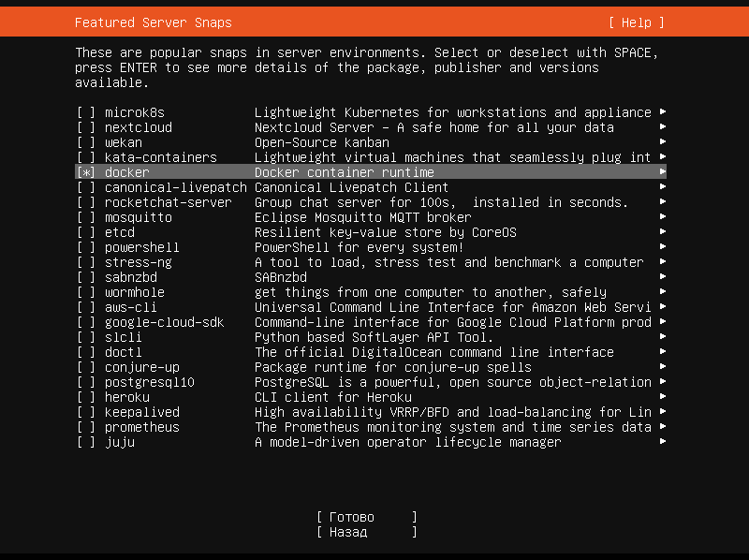Select the heroku snap name
Viewport: 749px width, 560px height.
[127, 397]
